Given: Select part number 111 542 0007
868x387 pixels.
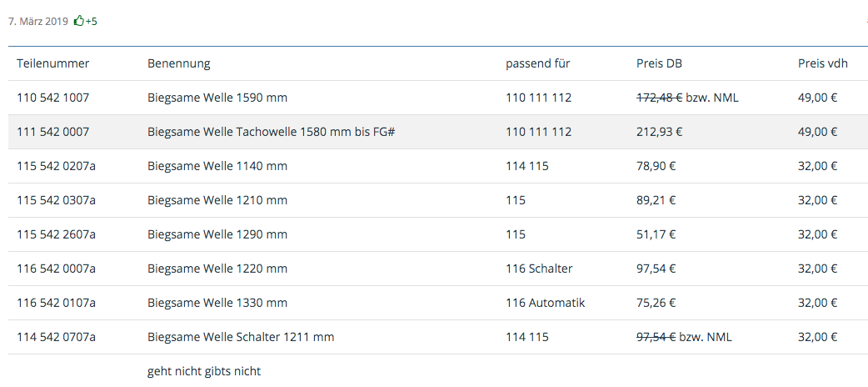Looking at the screenshot, I should (52, 132).
